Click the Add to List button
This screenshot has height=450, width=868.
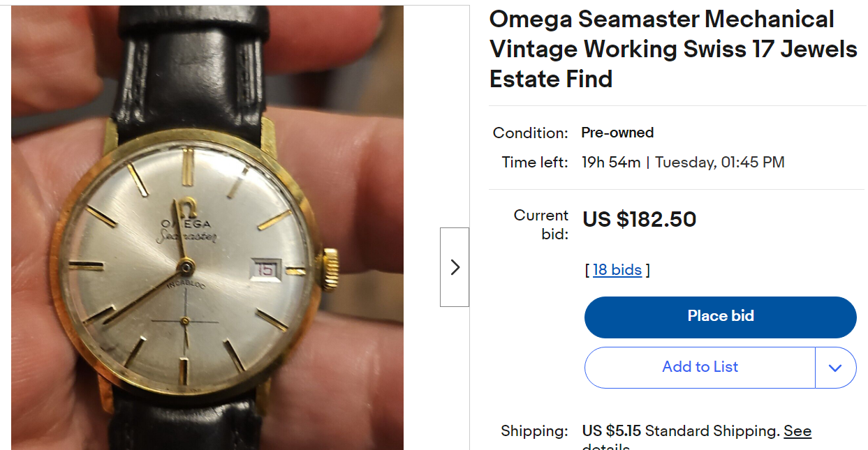coord(700,368)
